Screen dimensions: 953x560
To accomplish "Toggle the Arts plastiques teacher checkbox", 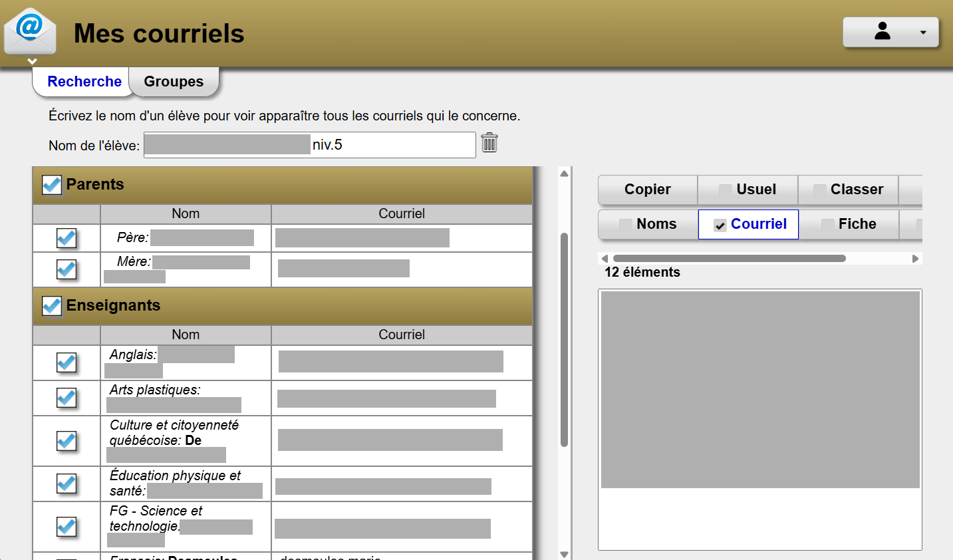I will [67, 398].
